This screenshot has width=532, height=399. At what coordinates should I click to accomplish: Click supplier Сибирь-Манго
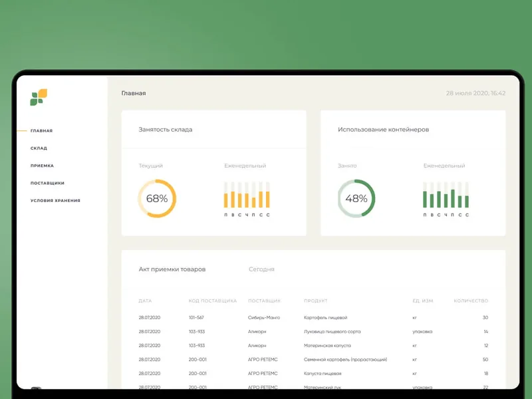click(264, 318)
